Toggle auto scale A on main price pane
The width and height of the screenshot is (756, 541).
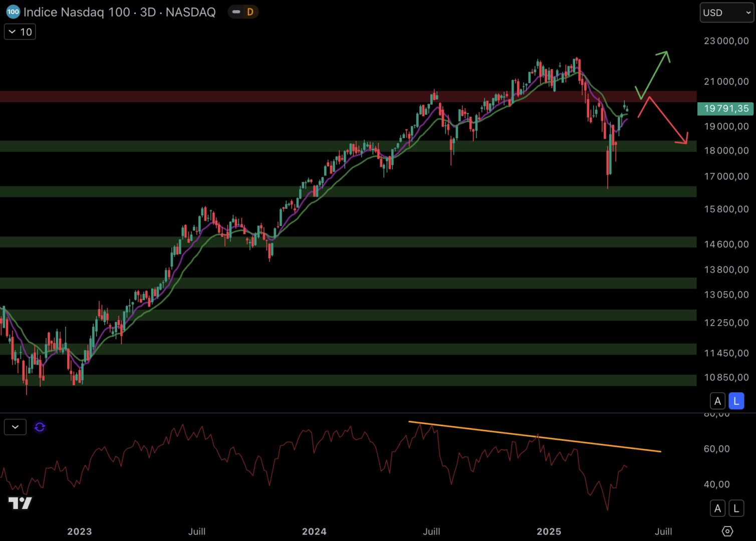tap(717, 401)
